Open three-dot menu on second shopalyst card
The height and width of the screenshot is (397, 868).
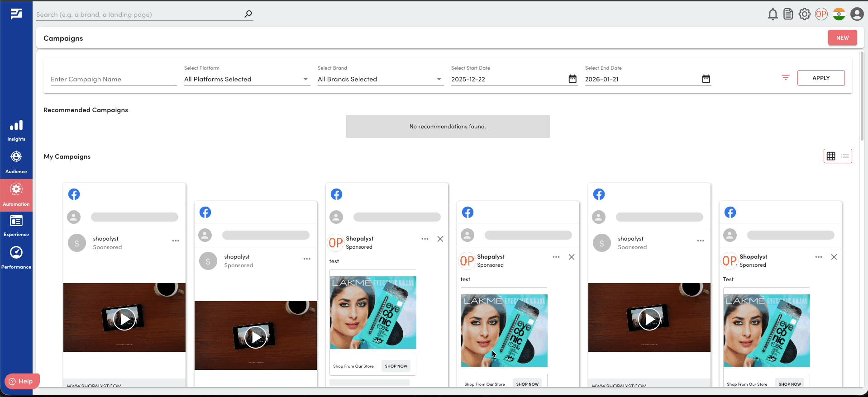click(x=307, y=259)
